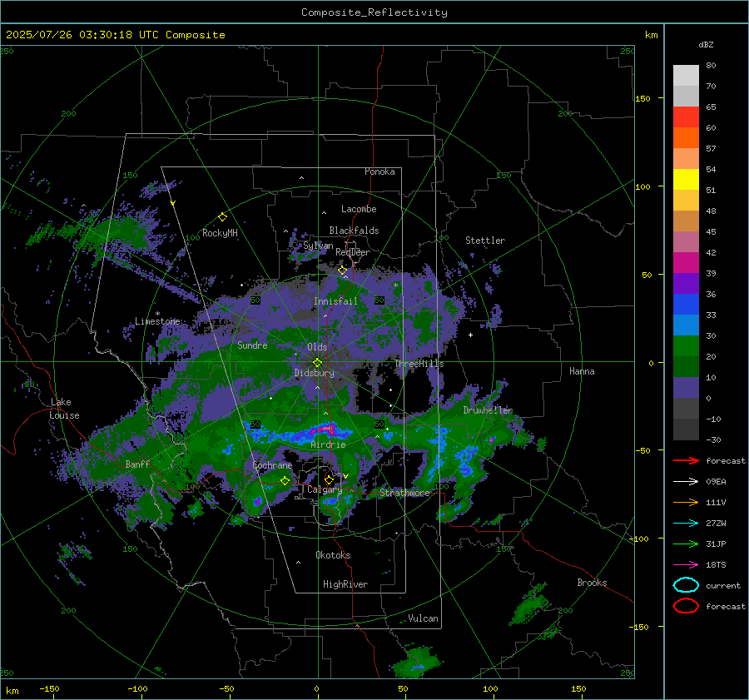Click the Brooks city label
The width and height of the screenshot is (749, 700).
point(592,583)
